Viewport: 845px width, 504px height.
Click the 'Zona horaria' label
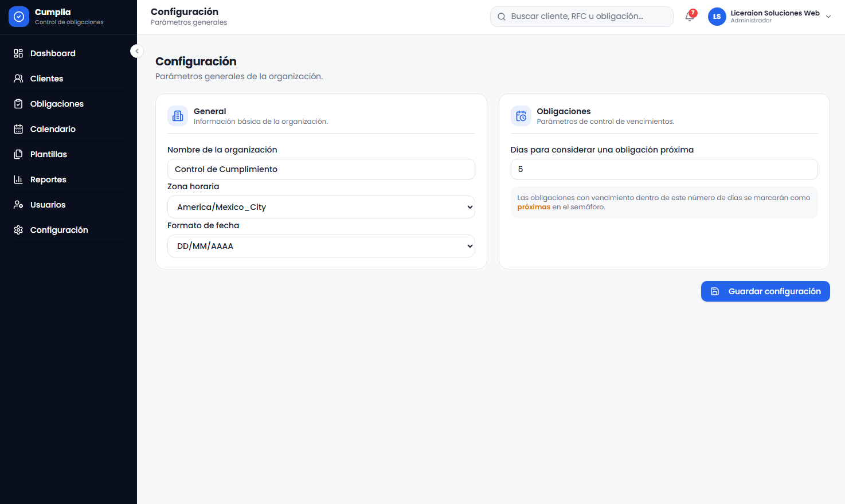pyautogui.click(x=193, y=186)
